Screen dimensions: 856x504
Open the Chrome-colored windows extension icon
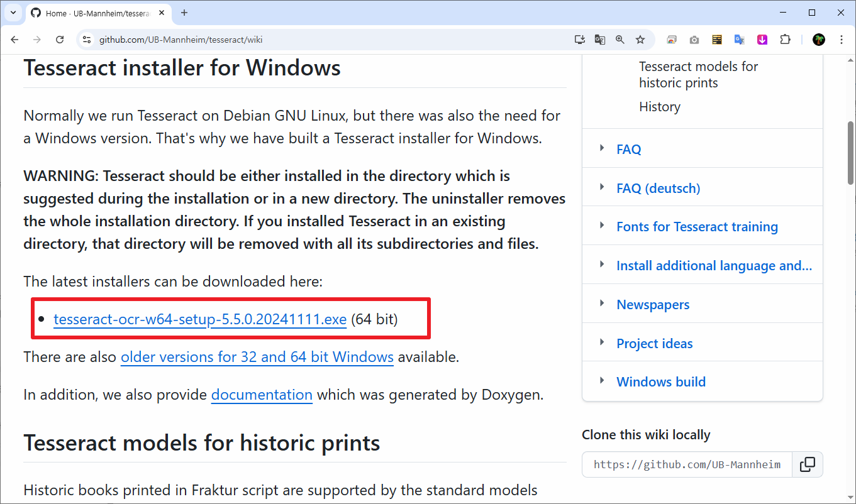pos(672,40)
